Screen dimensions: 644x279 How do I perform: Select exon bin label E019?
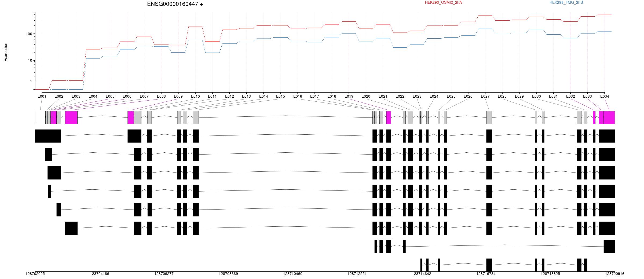[349, 96]
